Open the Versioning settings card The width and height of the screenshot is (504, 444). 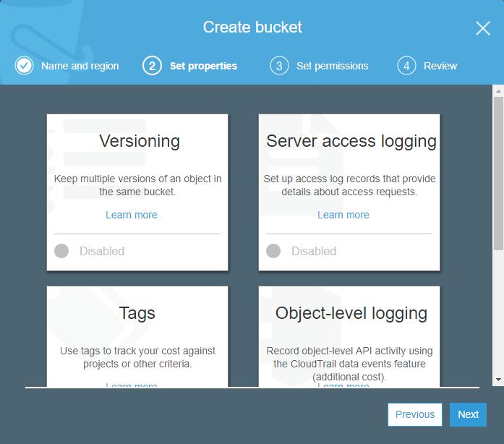137,141
